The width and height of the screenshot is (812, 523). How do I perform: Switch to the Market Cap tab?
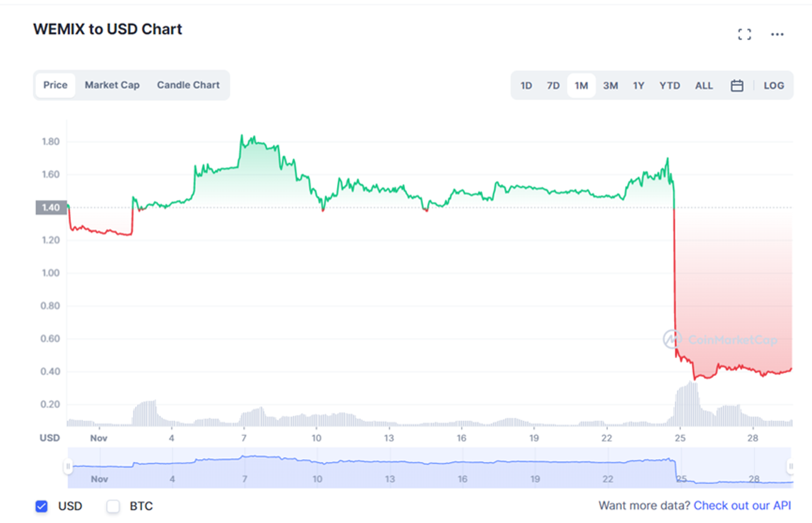pos(112,85)
